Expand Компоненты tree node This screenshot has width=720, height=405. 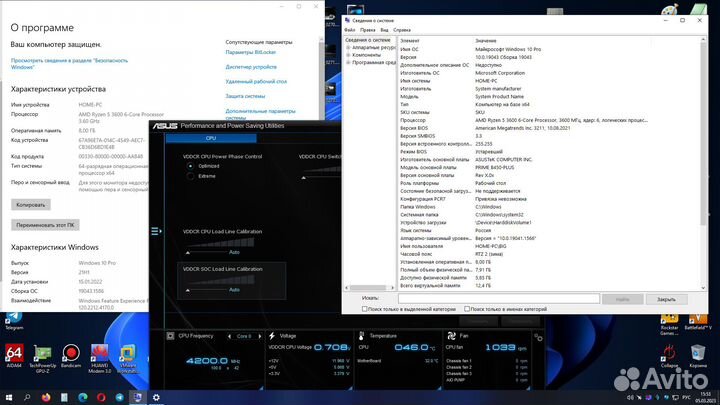point(348,55)
